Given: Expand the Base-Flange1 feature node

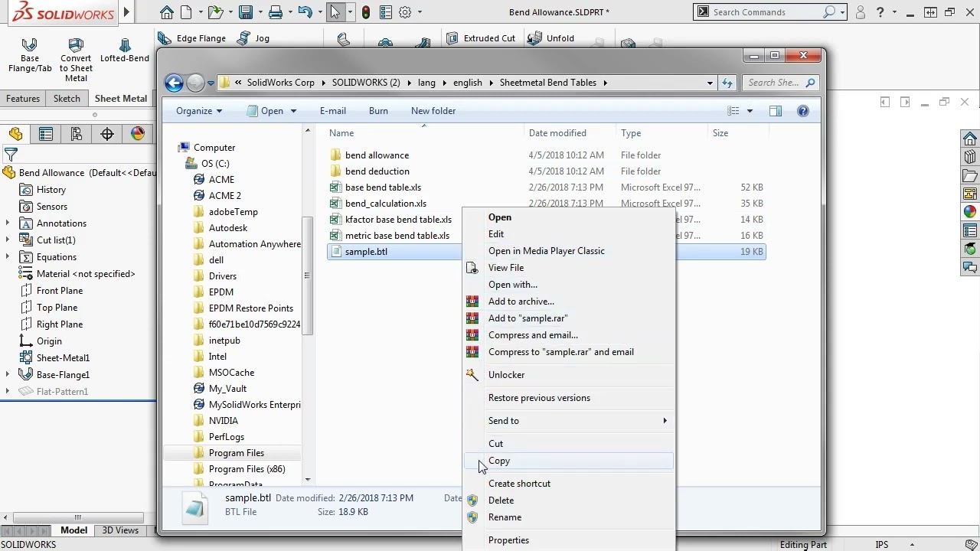Looking at the screenshot, I should pos(8,375).
